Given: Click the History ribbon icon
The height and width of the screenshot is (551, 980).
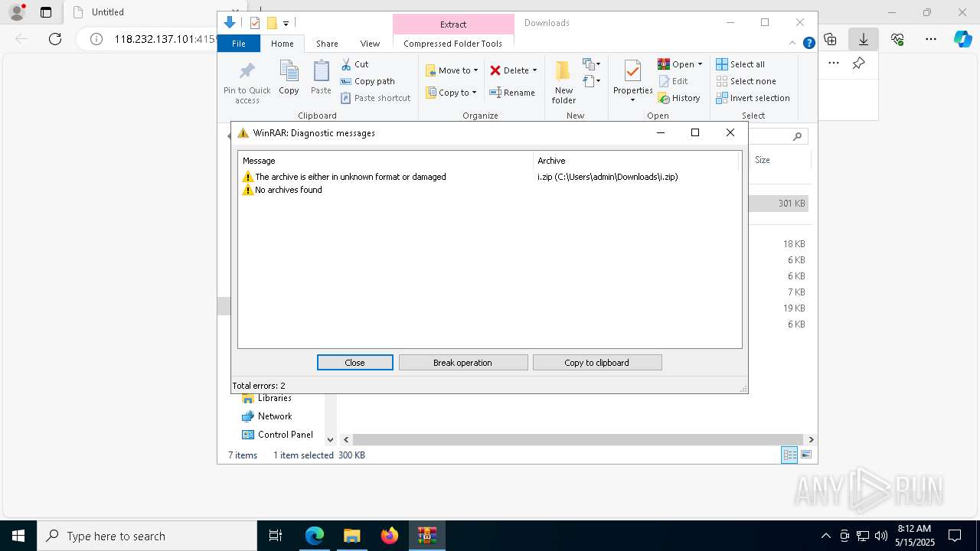Looking at the screenshot, I should coord(664,98).
